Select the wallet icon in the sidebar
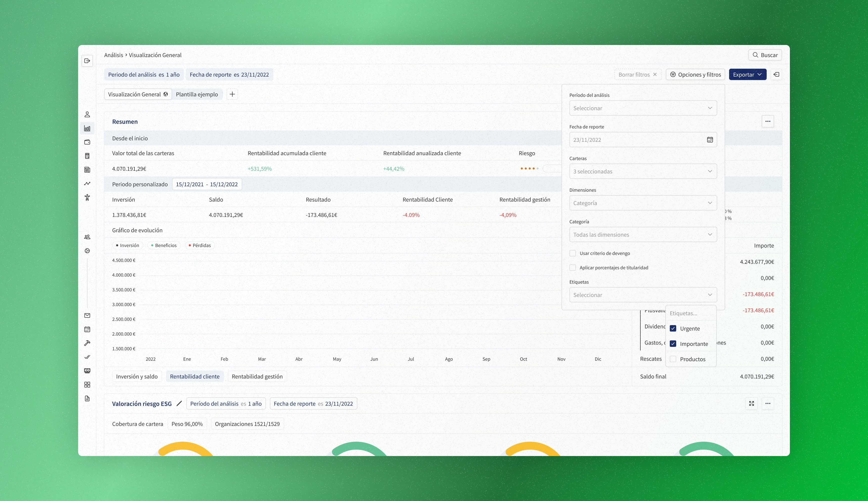The width and height of the screenshot is (868, 501). pyautogui.click(x=87, y=142)
